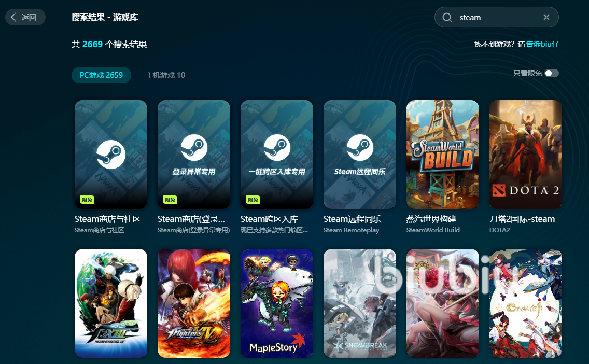
Task: Click the subtitle DOTA2
Action: click(x=500, y=230)
